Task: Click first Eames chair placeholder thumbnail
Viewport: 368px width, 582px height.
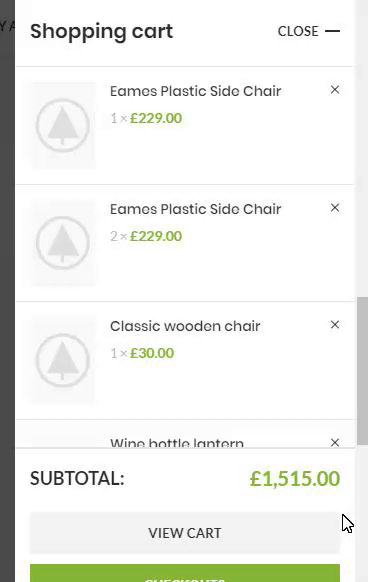Action: (63, 125)
